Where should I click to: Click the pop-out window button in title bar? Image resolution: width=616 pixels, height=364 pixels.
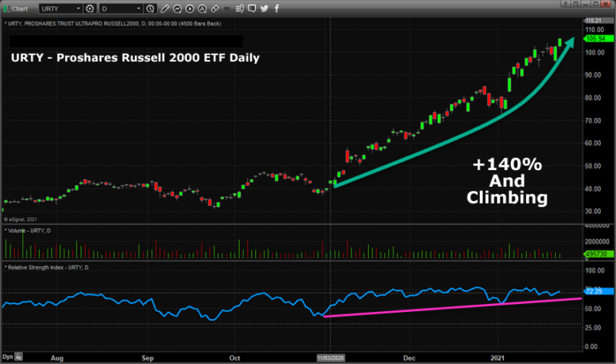tap(576, 4)
